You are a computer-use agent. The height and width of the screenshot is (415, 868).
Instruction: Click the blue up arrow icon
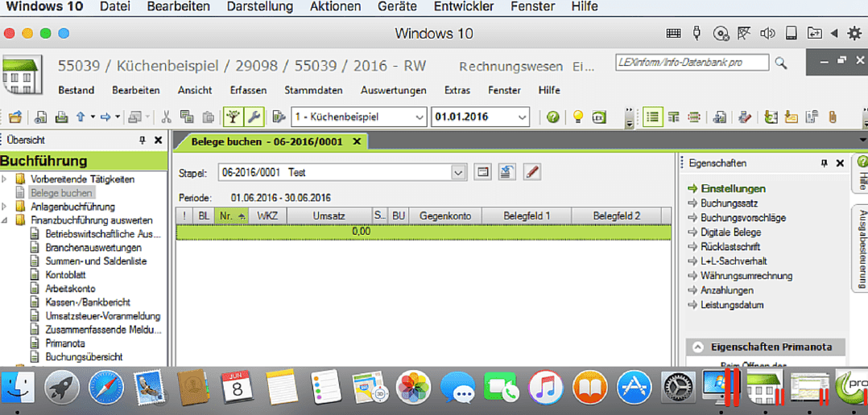80,117
